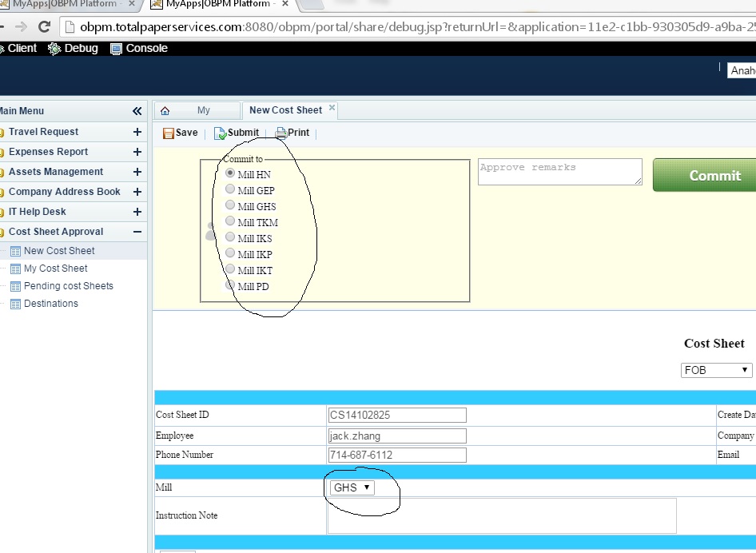Image resolution: width=756 pixels, height=553 pixels.
Task: Collapse Main Menu with double-arrow icon
Action: click(137, 111)
